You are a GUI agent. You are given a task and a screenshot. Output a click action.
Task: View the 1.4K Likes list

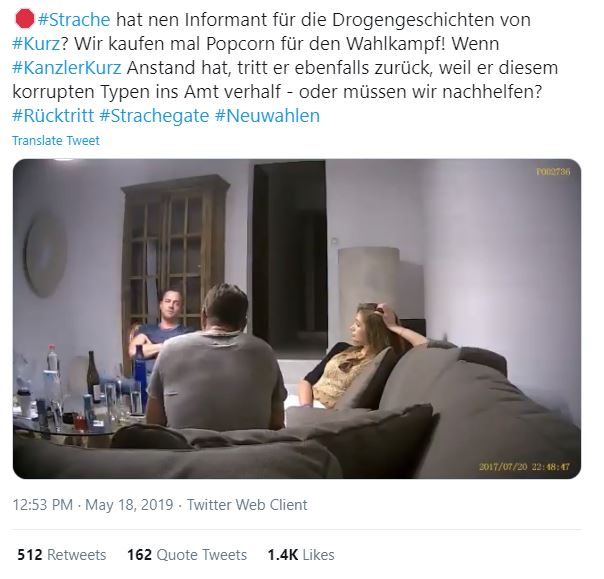tap(301, 554)
